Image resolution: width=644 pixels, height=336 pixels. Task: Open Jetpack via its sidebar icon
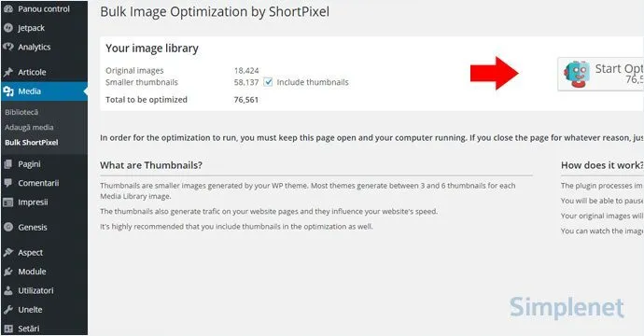click(x=8, y=28)
